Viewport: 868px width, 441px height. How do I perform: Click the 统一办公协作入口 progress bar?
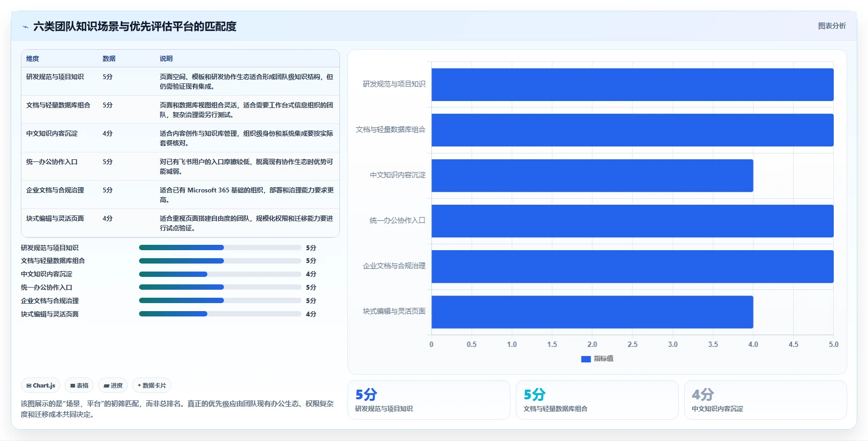(220, 287)
